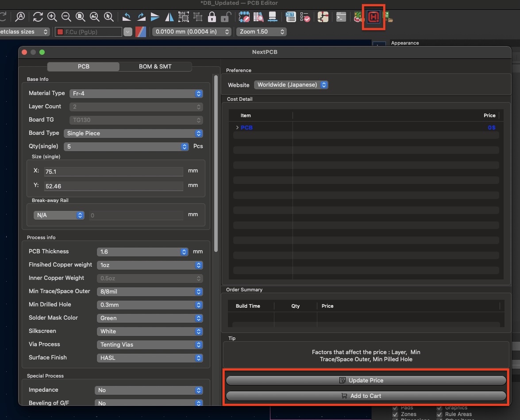This screenshot has height=420, width=520.
Task: Open the Footprint Editor icon
Action: (x=244, y=16)
